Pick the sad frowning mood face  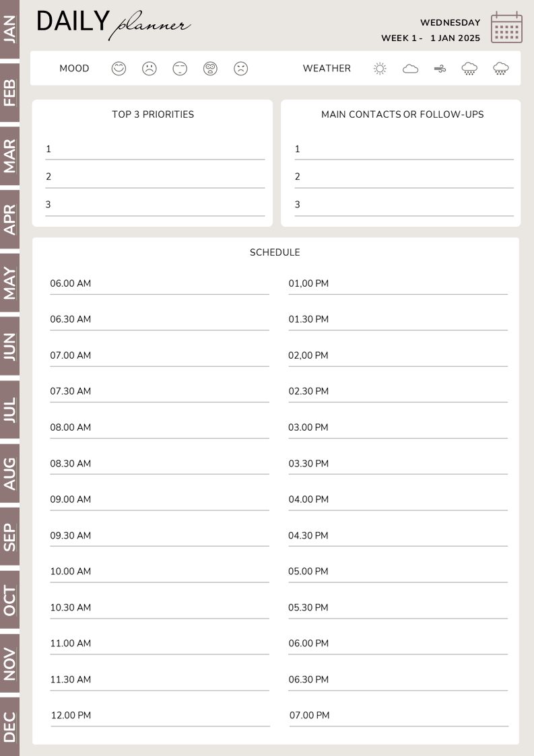click(149, 69)
